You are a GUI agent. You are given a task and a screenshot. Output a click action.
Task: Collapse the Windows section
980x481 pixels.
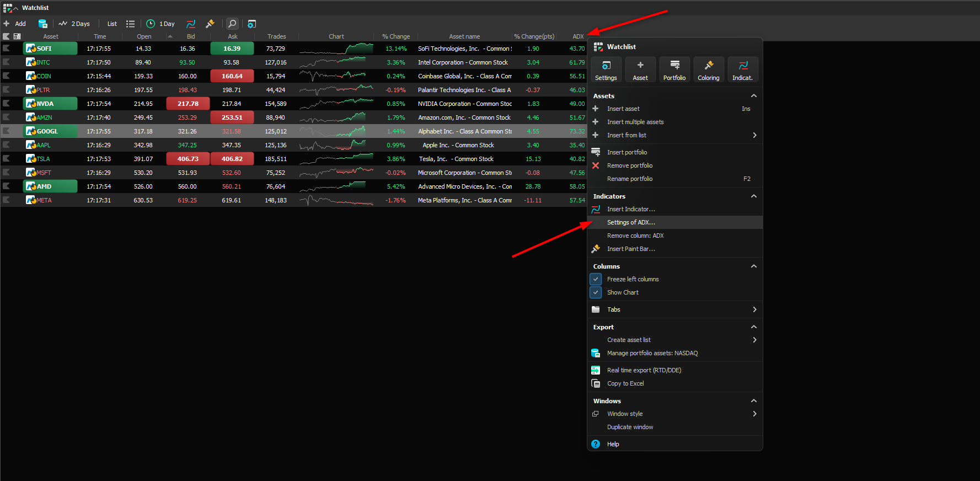click(754, 401)
